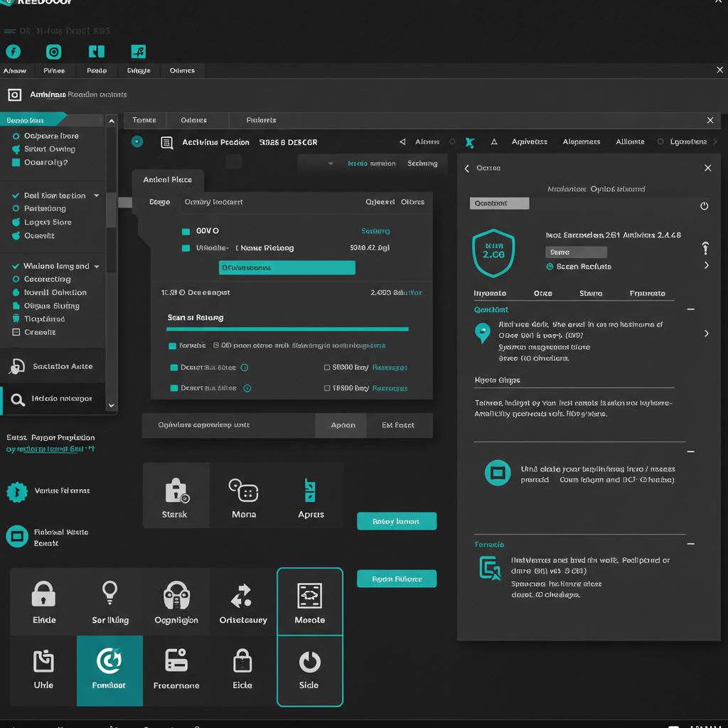The image size is (728, 728).
Task: Click the Apaan button
Action: 343,425
